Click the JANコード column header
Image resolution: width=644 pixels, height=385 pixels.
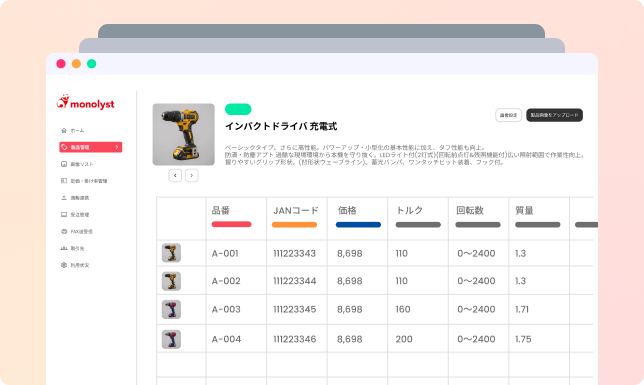296,210
